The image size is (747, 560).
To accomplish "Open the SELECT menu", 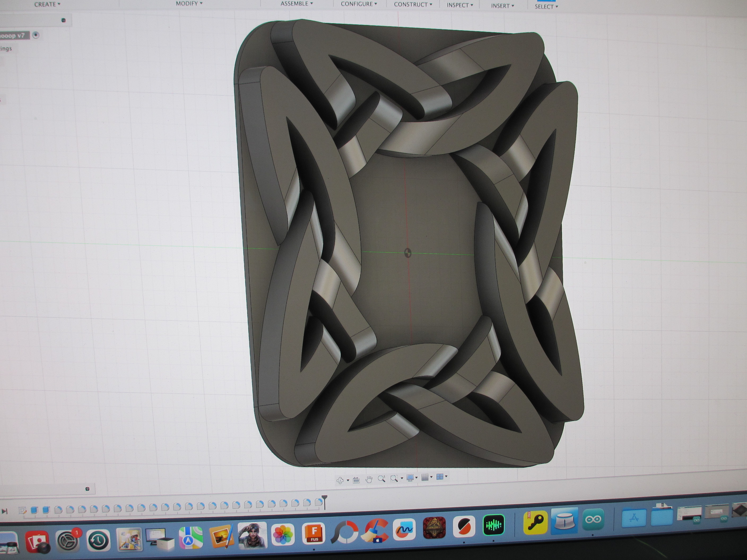I will (x=546, y=6).
